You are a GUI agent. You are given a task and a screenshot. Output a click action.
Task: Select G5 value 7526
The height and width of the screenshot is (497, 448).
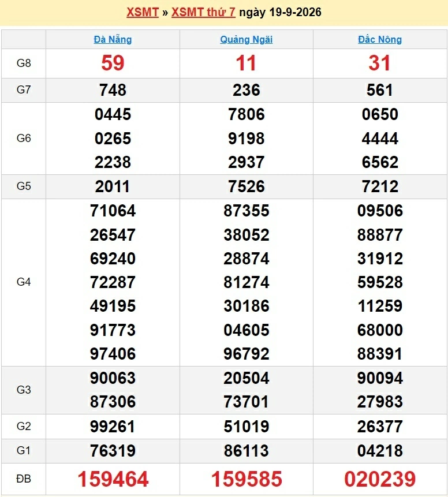(247, 186)
